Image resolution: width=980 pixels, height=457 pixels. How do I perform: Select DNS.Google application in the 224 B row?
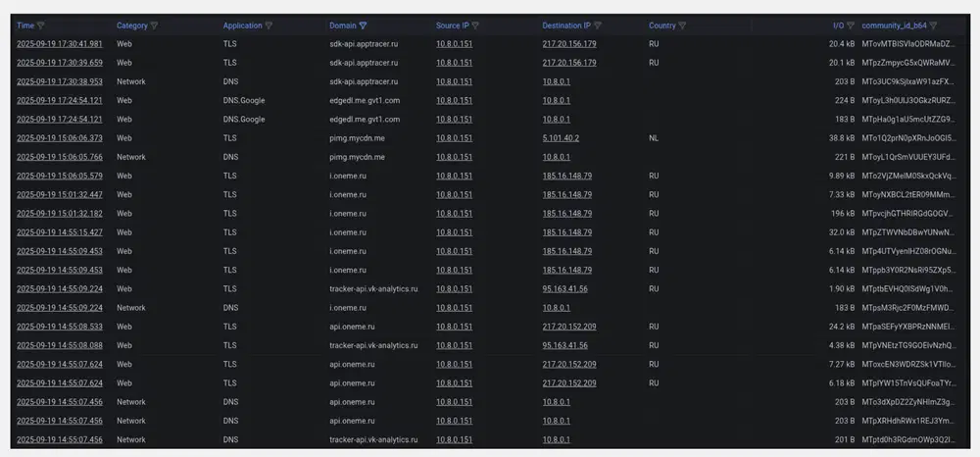point(244,101)
